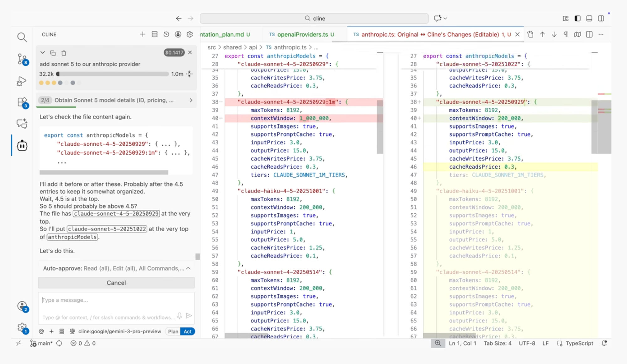Click the context usage progress bar

[113, 74]
